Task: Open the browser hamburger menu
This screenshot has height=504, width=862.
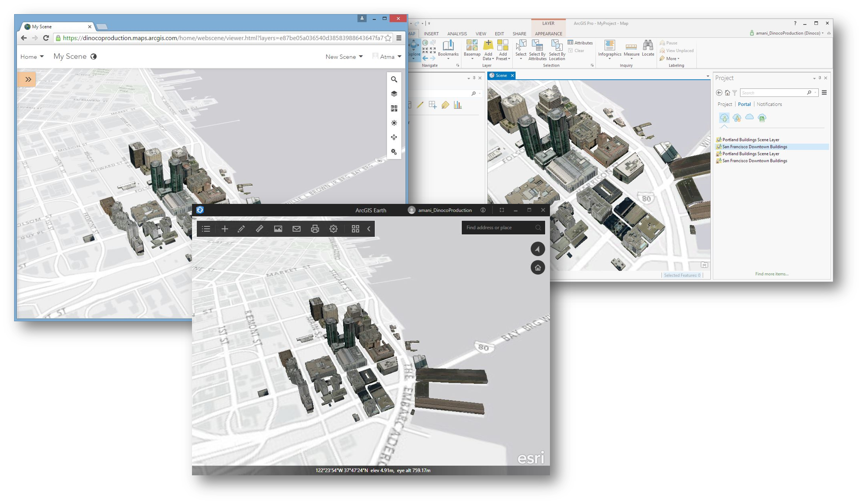Action: coord(399,38)
